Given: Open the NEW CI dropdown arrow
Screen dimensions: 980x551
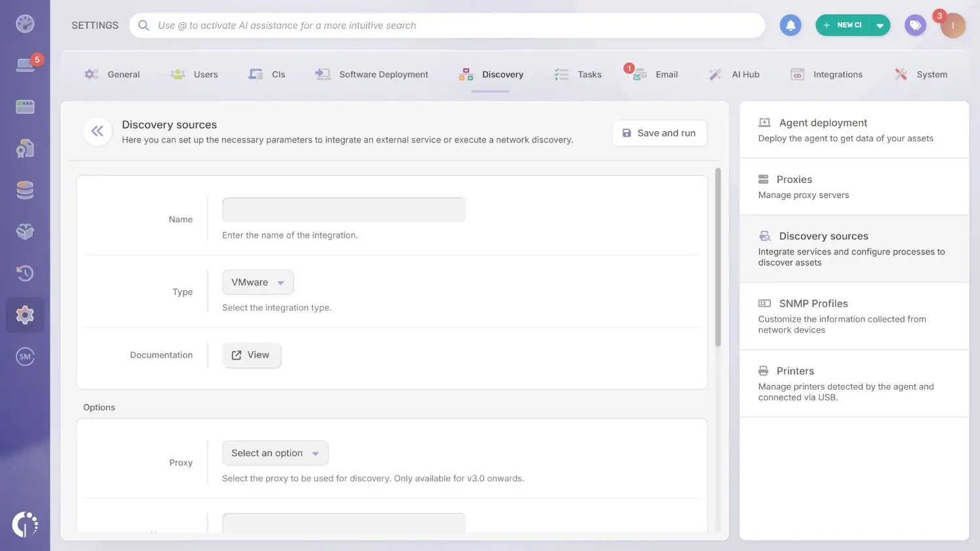Looking at the screenshot, I should pos(879,25).
